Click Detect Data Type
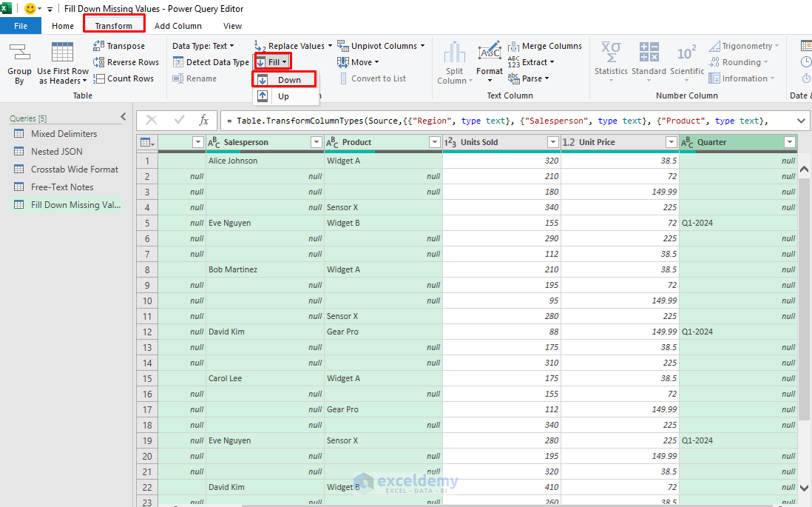This screenshot has height=507, width=812. [x=211, y=62]
